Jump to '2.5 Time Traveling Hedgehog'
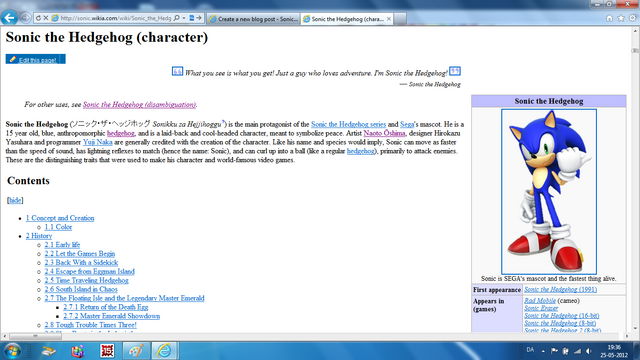Screen dimensions: 640x360 point(87,280)
